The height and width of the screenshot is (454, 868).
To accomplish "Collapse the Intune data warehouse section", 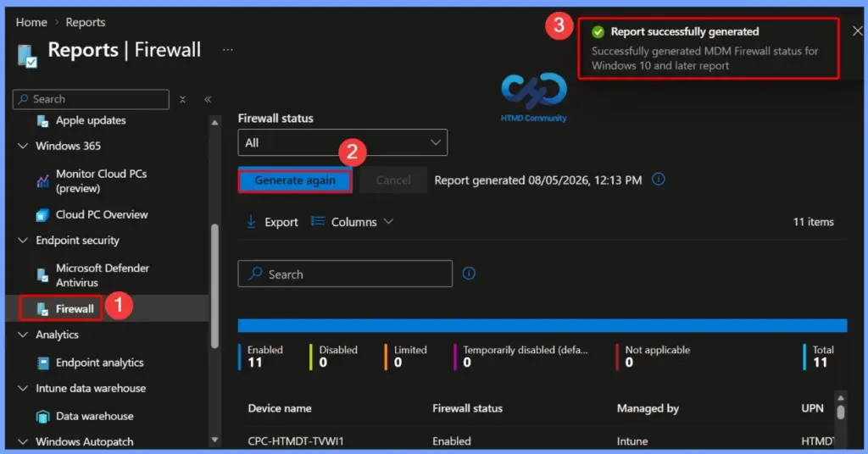I will point(23,388).
